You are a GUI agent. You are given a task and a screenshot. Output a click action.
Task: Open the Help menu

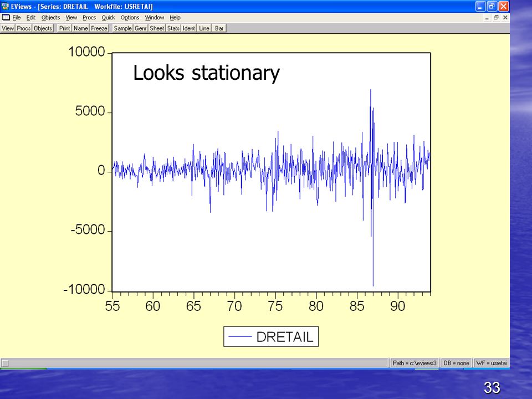point(175,18)
